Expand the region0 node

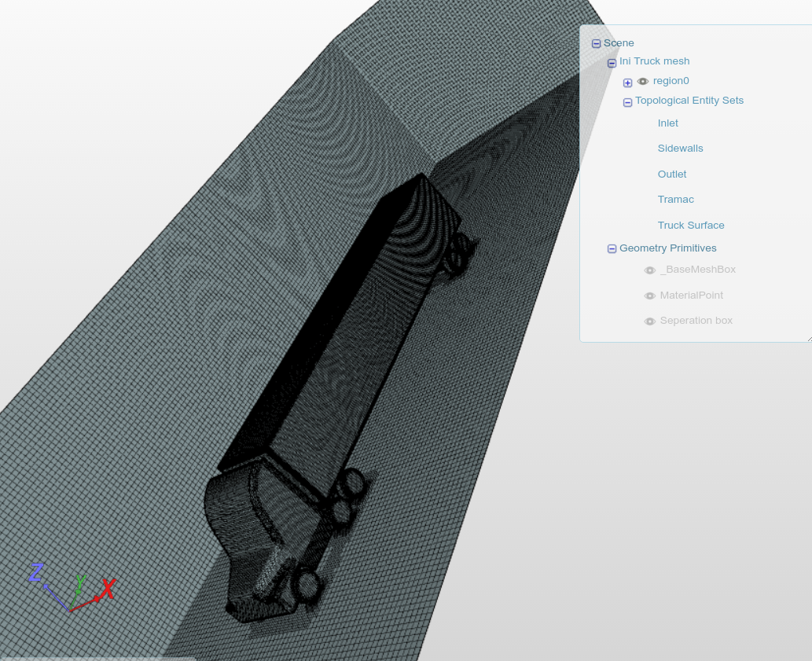(627, 82)
